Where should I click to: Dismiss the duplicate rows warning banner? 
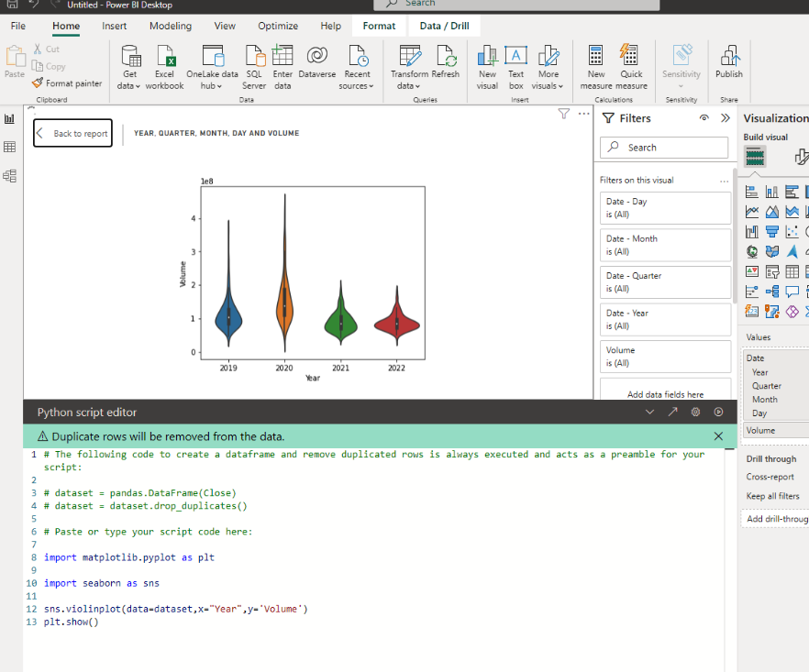(718, 436)
